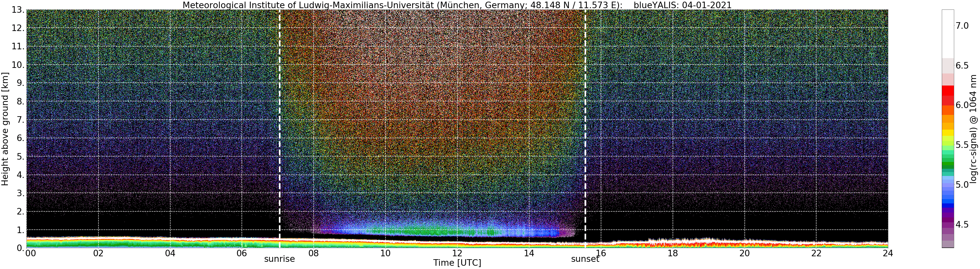Click the "13." tick on the height axis

click(x=18, y=10)
